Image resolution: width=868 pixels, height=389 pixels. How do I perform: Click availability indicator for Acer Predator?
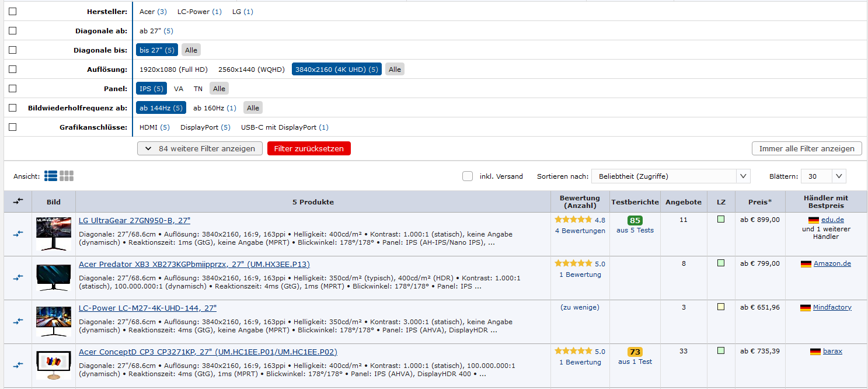click(x=721, y=263)
